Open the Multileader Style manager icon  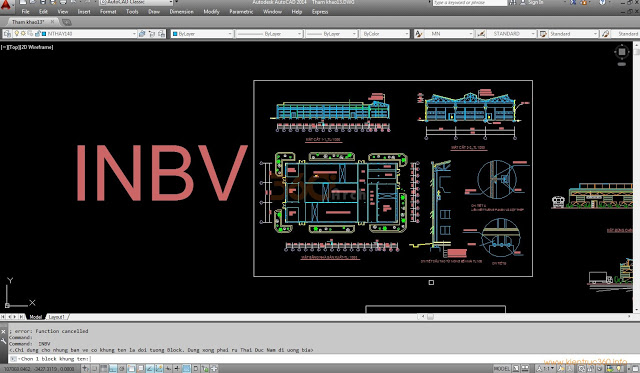coord(605,34)
